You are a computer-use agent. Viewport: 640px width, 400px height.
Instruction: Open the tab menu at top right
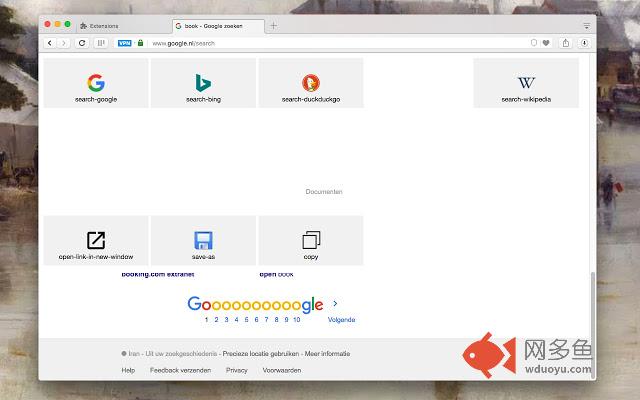click(586, 25)
